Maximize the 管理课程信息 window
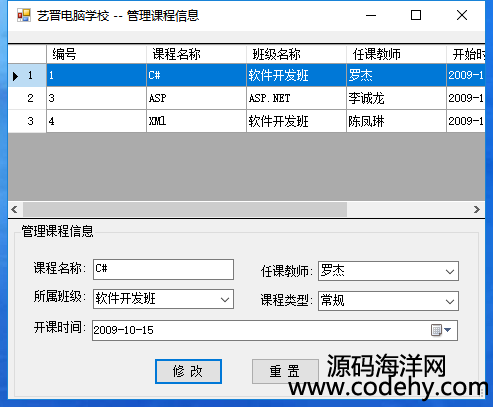 click(416, 15)
